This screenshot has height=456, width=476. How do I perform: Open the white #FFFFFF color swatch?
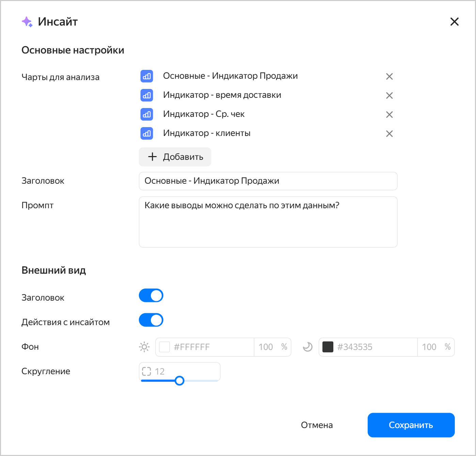(164, 347)
